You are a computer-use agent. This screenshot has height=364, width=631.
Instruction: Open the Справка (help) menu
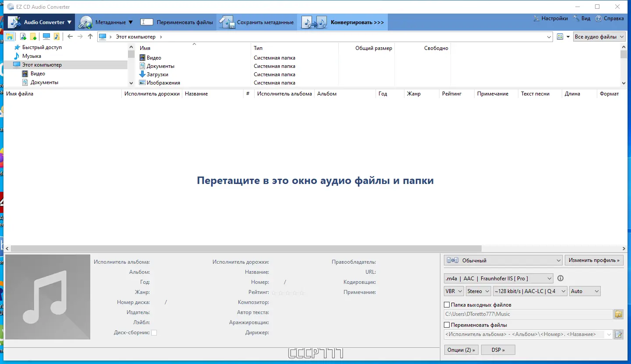[610, 18]
